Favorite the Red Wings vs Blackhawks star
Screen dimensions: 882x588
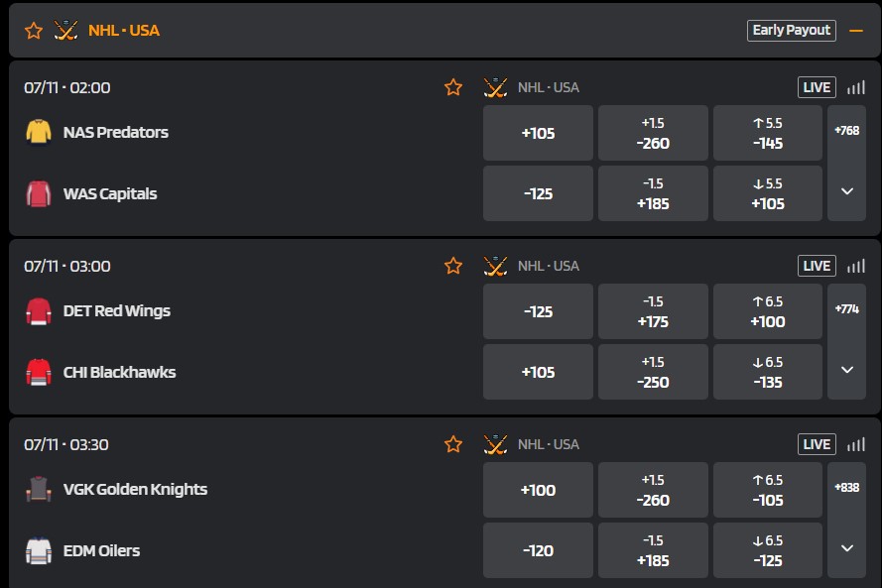[453, 266]
